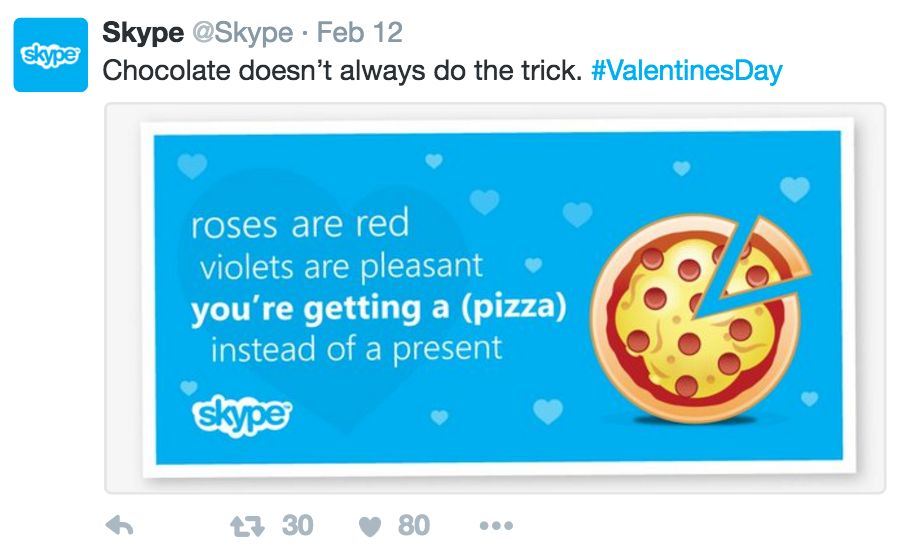Click the "roses are red" line
The image size is (904, 558).
tap(300, 225)
